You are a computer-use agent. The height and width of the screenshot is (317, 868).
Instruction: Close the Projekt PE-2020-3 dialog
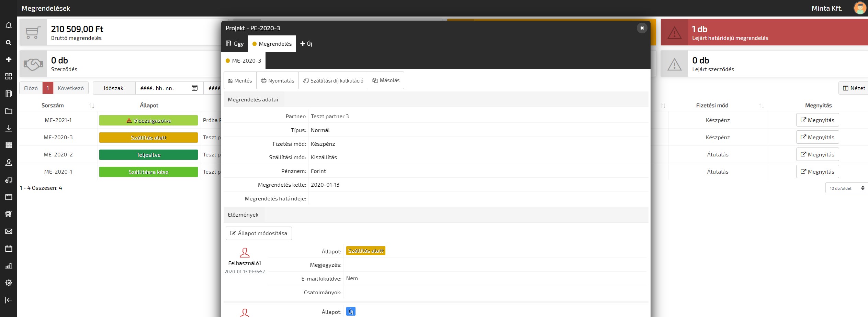[642, 28]
